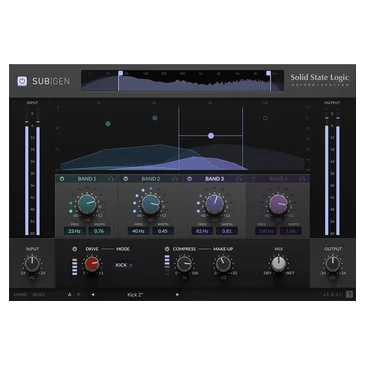Viewport: 365px width, 365px height.
Task: Click the Compress gain reduction meter
Action: [x=167, y=265]
